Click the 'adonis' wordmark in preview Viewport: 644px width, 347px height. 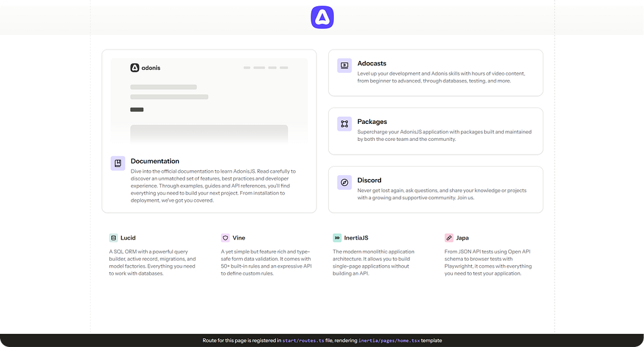[151, 68]
